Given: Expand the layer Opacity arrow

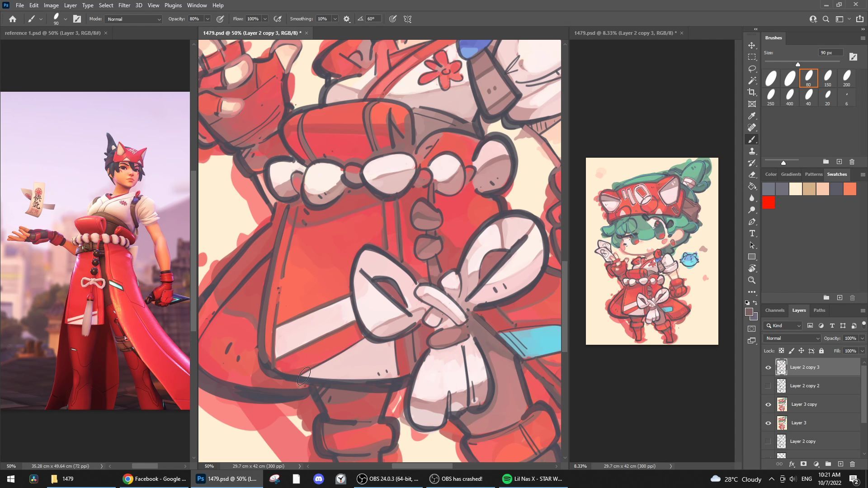Looking at the screenshot, I should (x=862, y=338).
